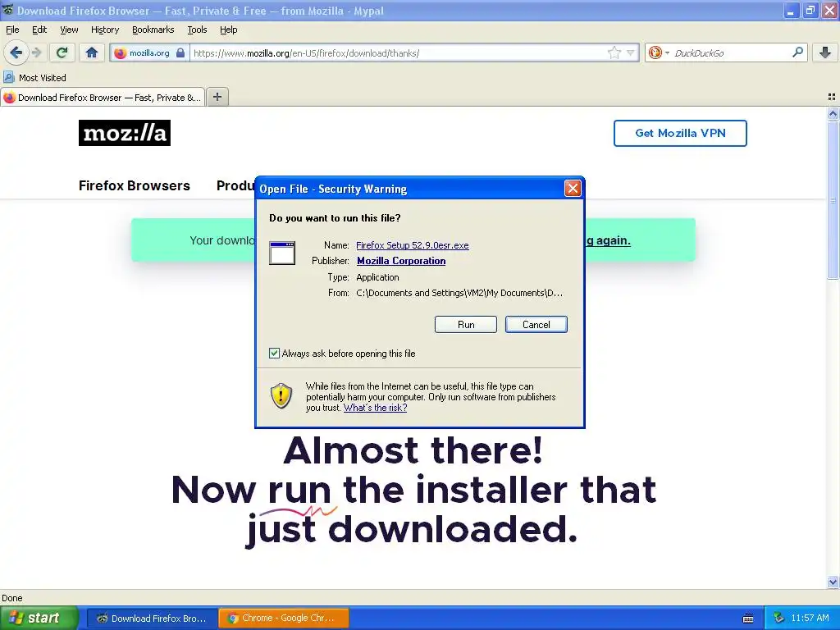Image resolution: width=840 pixels, height=630 pixels.
Task: Reload the current page
Action: pyautogui.click(x=62, y=52)
